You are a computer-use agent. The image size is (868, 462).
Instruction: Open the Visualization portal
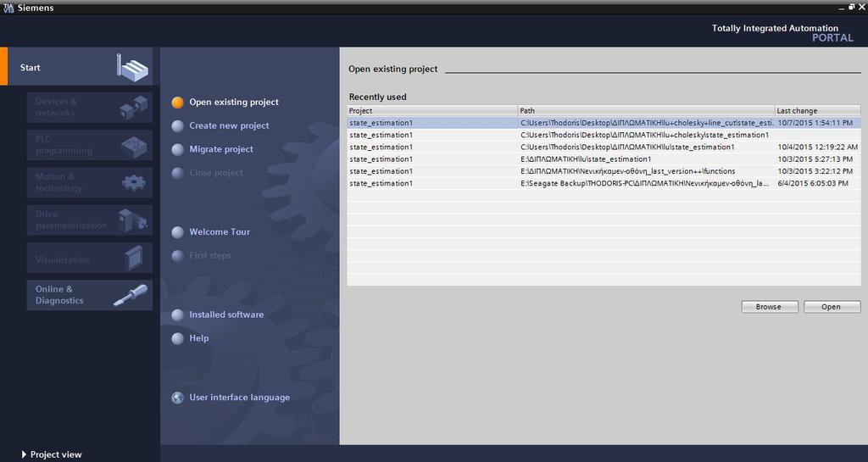(x=90, y=258)
